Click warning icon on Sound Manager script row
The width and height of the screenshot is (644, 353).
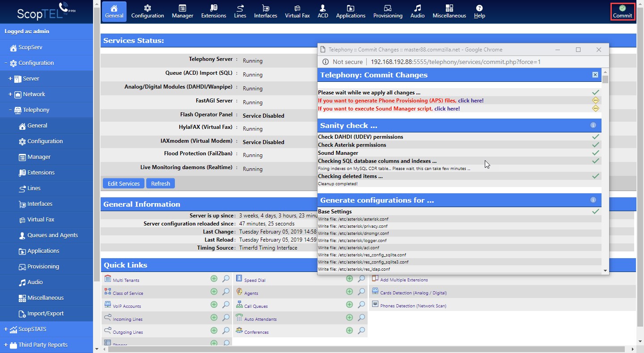[x=595, y=108]
